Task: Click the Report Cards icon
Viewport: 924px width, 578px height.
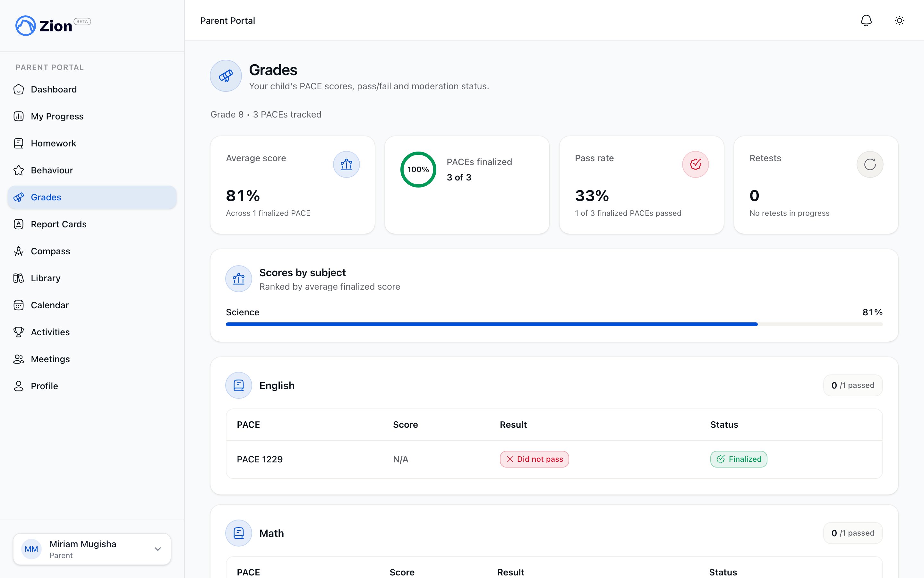Action: coord(19,224)
